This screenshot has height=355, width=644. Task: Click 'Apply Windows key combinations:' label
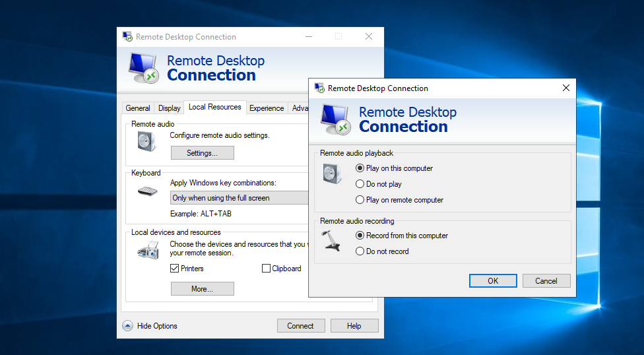[224, 183]
